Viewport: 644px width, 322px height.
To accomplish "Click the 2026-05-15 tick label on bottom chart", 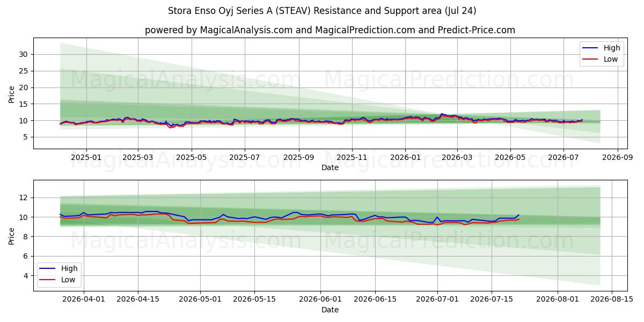I will coord(254,300).
